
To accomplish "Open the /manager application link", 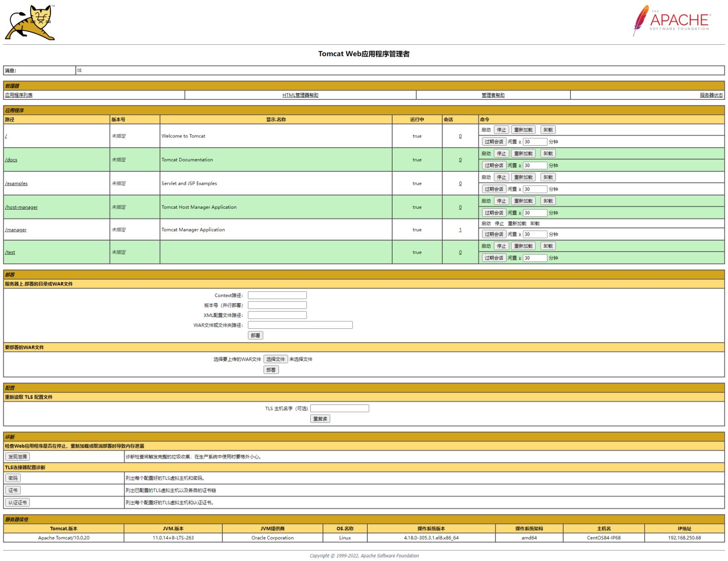I will (x=15, y=229).
